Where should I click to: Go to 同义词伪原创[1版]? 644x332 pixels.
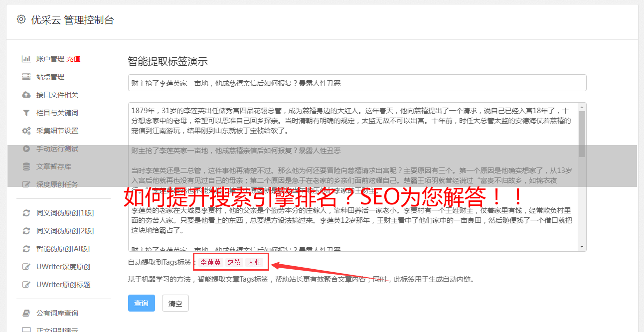point(65,213)
